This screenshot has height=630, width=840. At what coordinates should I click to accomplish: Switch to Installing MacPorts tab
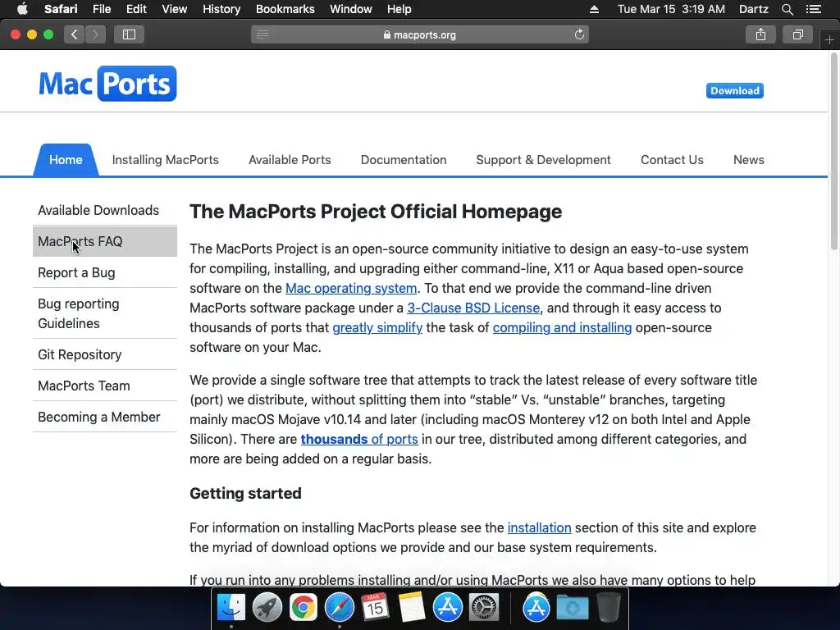(165, 160)
